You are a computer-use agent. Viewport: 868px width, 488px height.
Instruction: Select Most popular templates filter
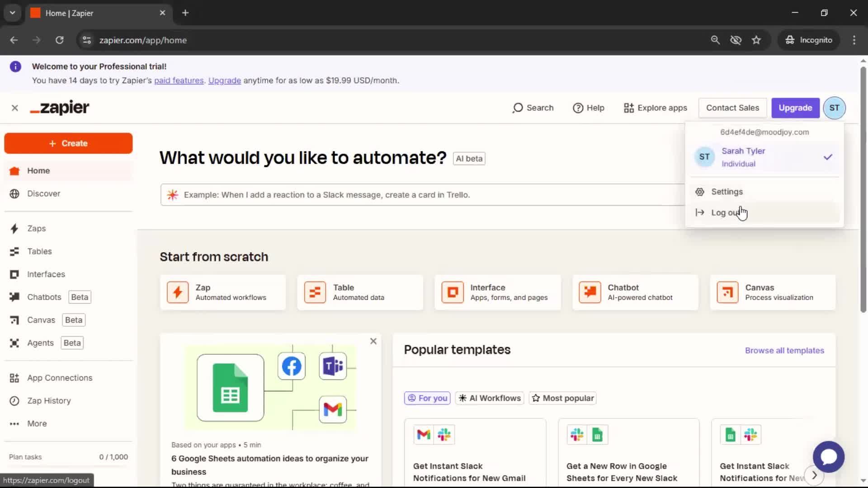pyautogui.click(x=563, y=398)
